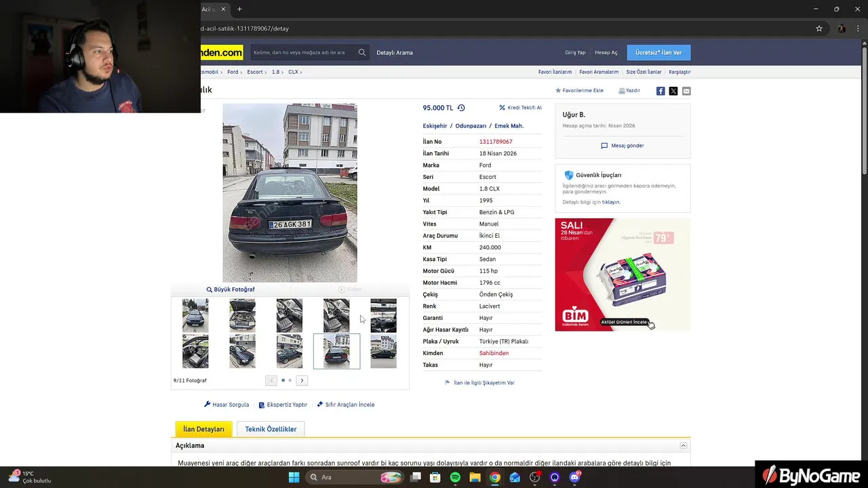
Task: Open Chrome three-dot menu
Action: pyautogui.click(x=859, y=28)
